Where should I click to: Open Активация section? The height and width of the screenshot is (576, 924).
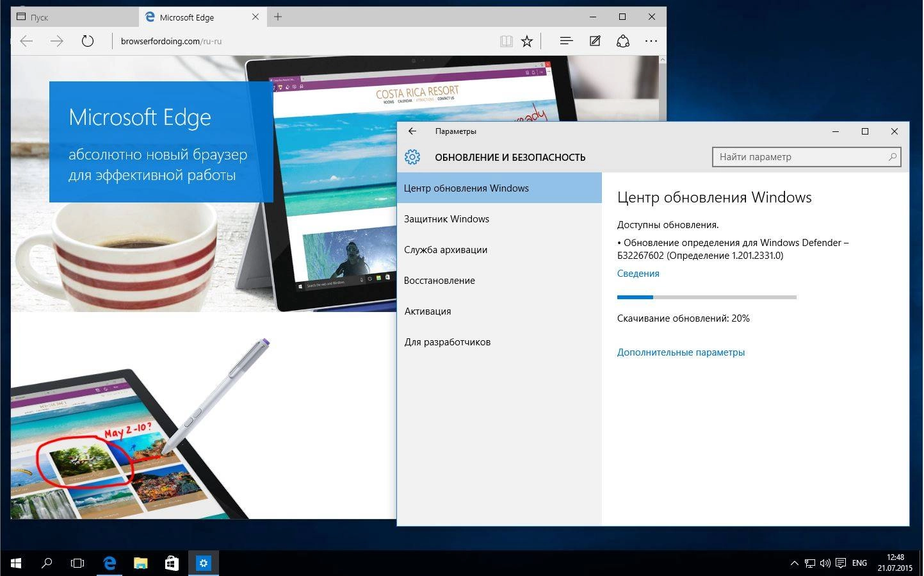pos(499,311)
